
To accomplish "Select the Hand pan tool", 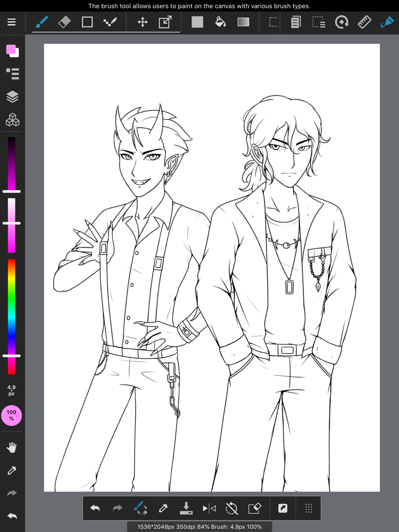I will (x=12, y=447).
